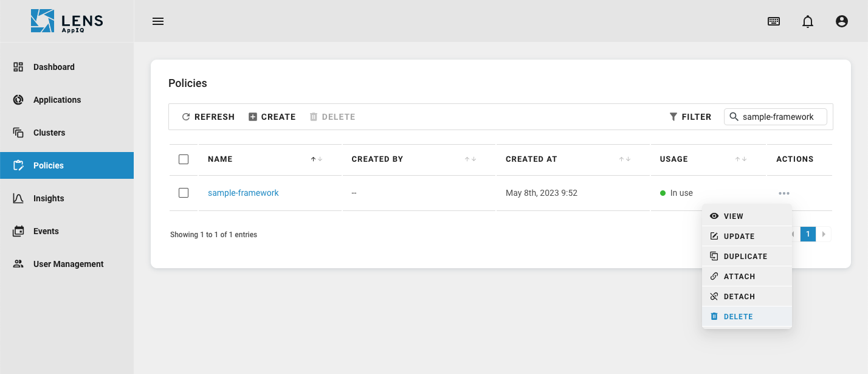Click the CREATED AT column header label

(x=531, y=159)
